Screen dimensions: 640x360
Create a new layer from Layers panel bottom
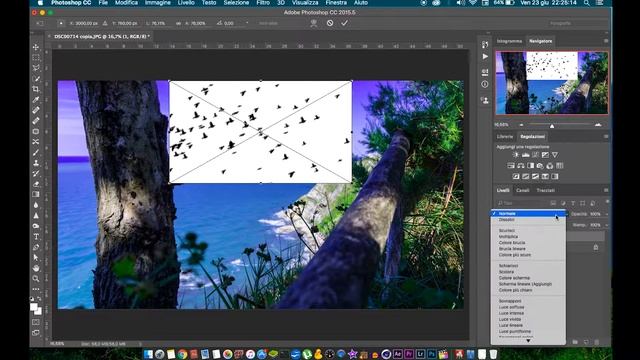coord(586,342)
